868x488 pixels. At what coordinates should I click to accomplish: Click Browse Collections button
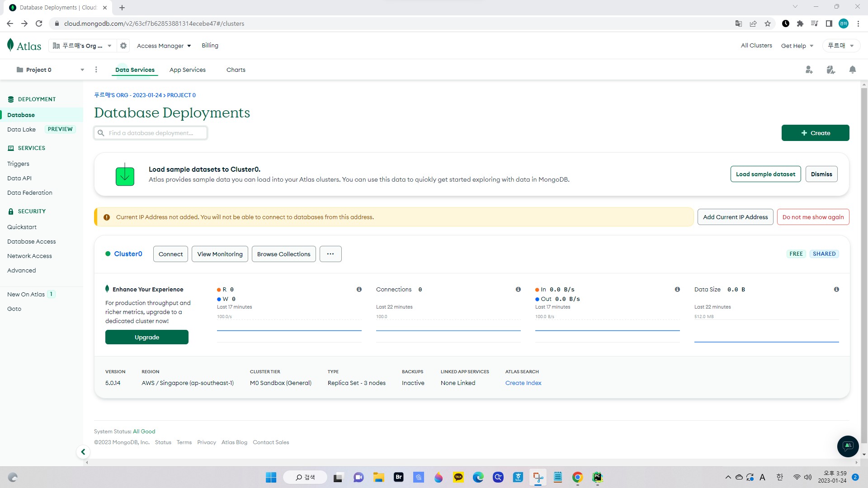click(284, 254)
